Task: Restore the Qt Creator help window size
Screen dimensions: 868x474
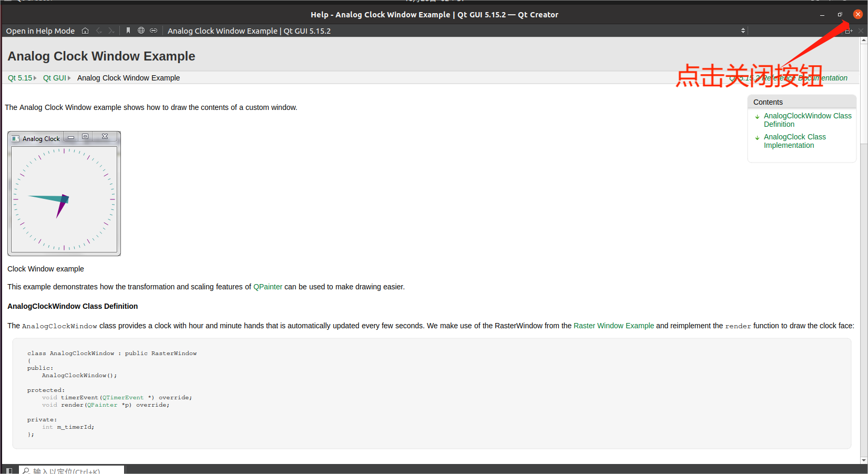Action: point(840,15)
